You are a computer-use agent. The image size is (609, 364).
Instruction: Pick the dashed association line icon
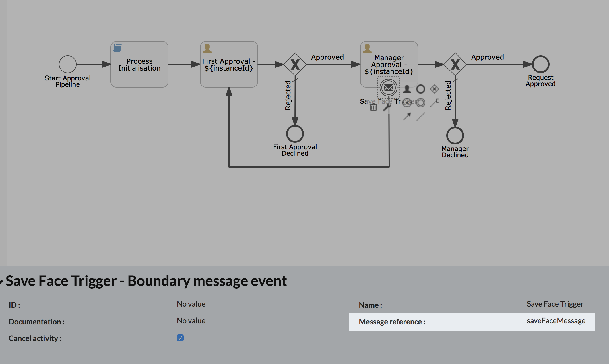(421, 117)
